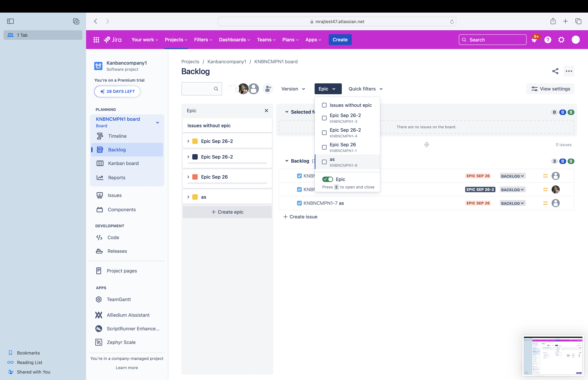Click the dark blue Epic Sep 26-2 swatch
Screen dimensions: 588x380
[x=195, y=157]
